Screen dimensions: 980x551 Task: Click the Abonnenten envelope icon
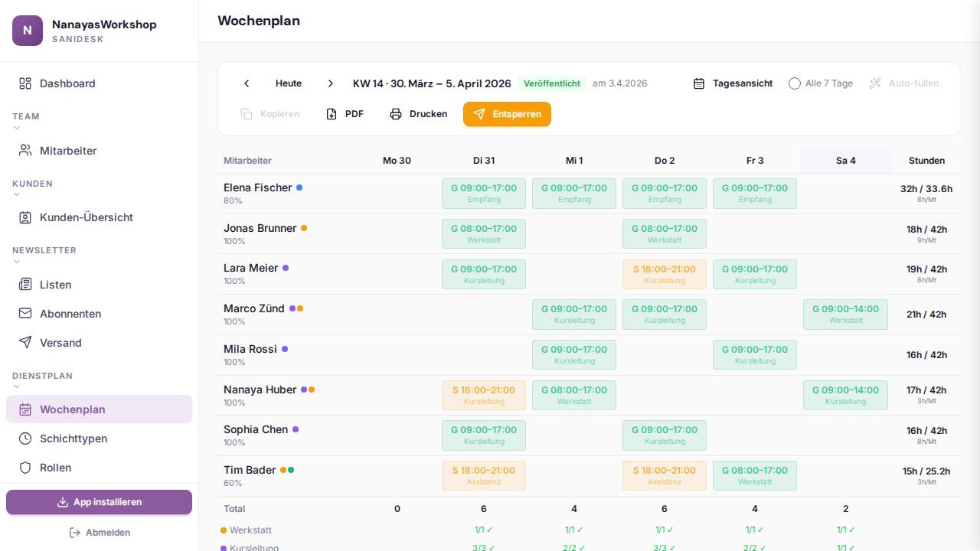pyautogui.click(x=25, y=313)
